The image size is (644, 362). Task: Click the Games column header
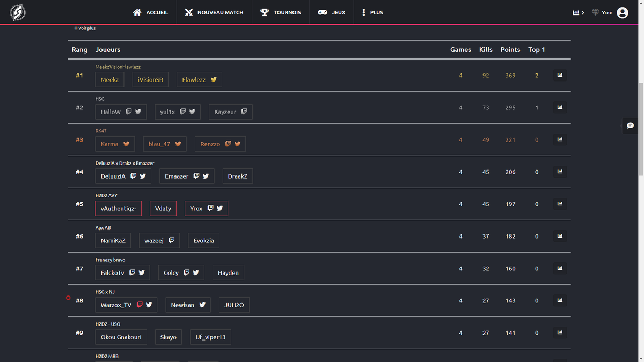460,49
